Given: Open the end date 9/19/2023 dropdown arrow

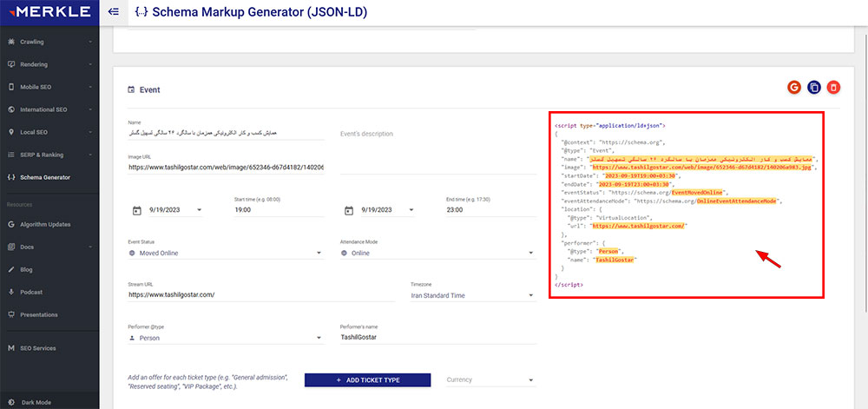Looking at the screenshot, I should (411, 210).
